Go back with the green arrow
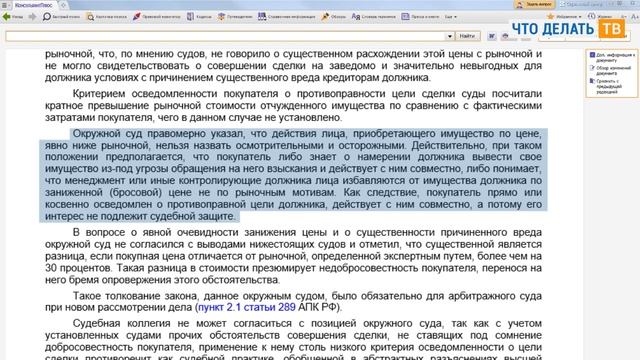 (12, 17)
